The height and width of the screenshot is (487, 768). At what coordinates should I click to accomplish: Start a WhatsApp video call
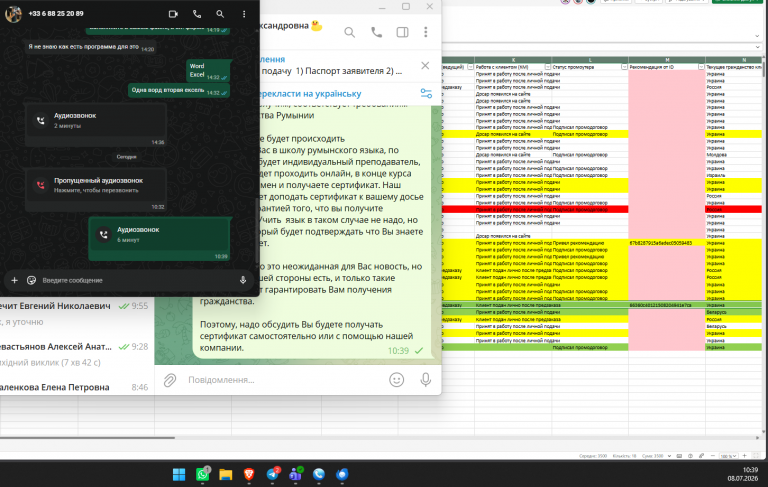pos(173,14)
